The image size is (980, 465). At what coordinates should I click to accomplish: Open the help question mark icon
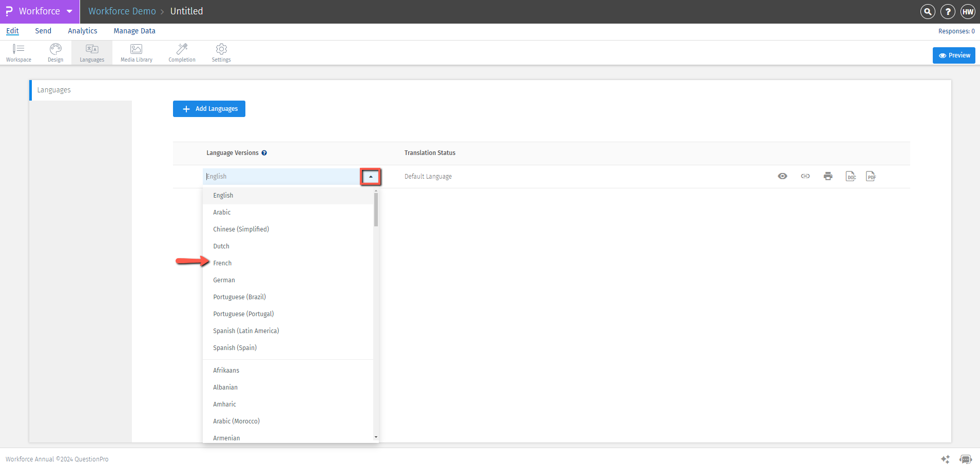coord(948,11)
